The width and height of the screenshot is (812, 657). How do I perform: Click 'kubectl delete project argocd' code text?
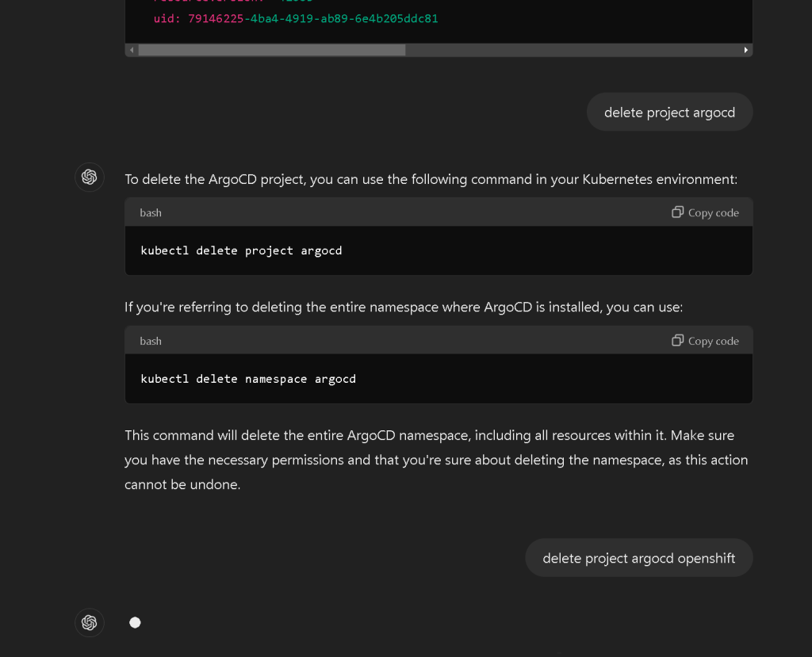[x=241, y=250]
